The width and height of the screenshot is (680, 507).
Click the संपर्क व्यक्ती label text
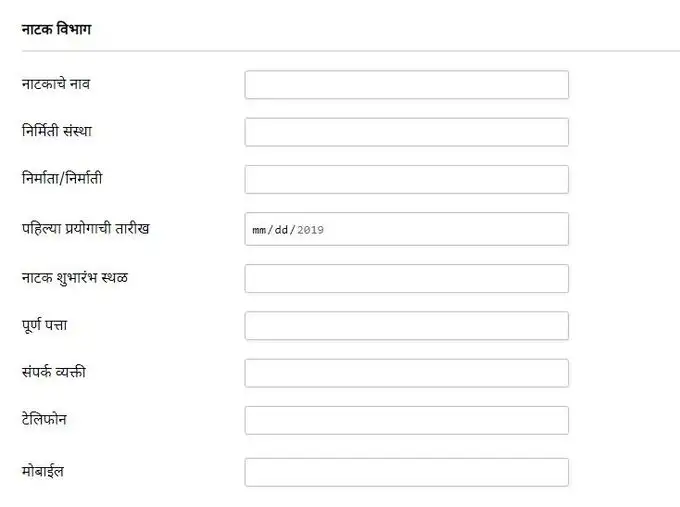pos(60,372)
